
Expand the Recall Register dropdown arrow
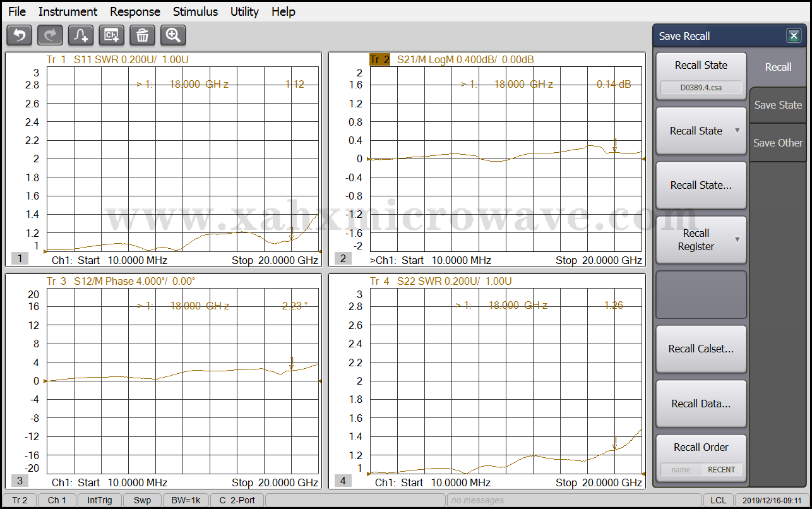737,239
